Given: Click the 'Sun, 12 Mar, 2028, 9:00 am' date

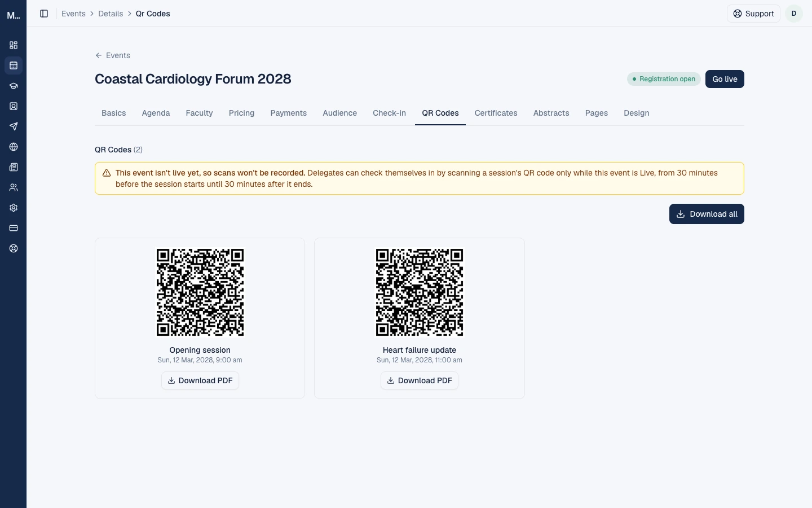Looking at the screenshot, I should (200, 360).
